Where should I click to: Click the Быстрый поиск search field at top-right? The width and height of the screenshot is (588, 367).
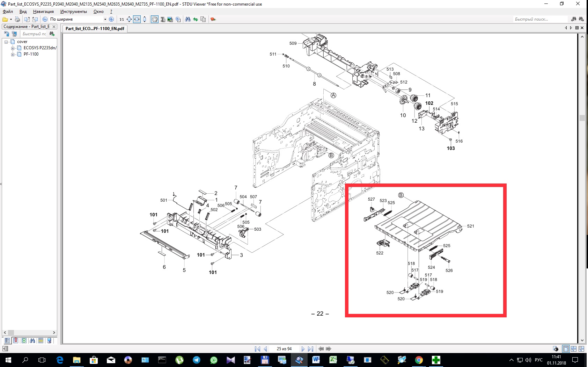[539, 19]
